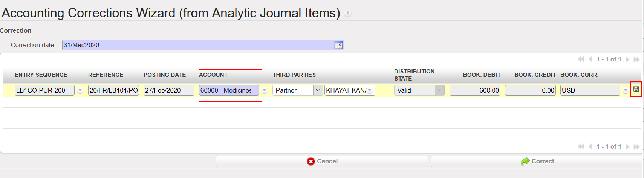
Task: Open the Account field lookup arrow
Action: click(265, 91)
